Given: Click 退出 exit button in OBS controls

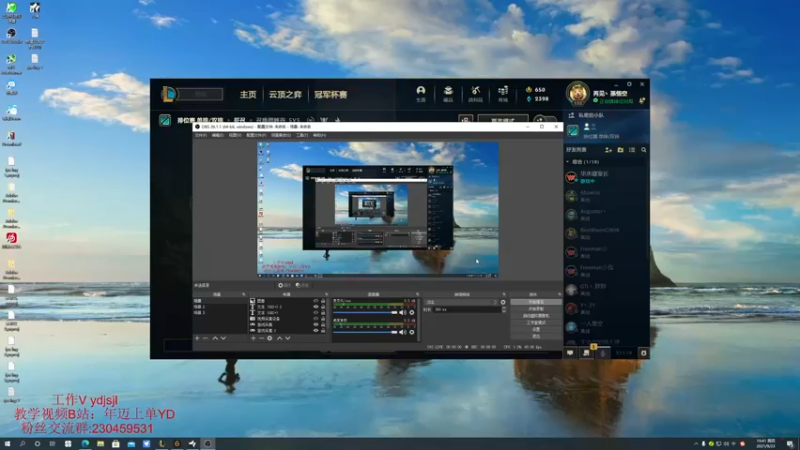Looking at the screenshot, I should coord(536,336).
